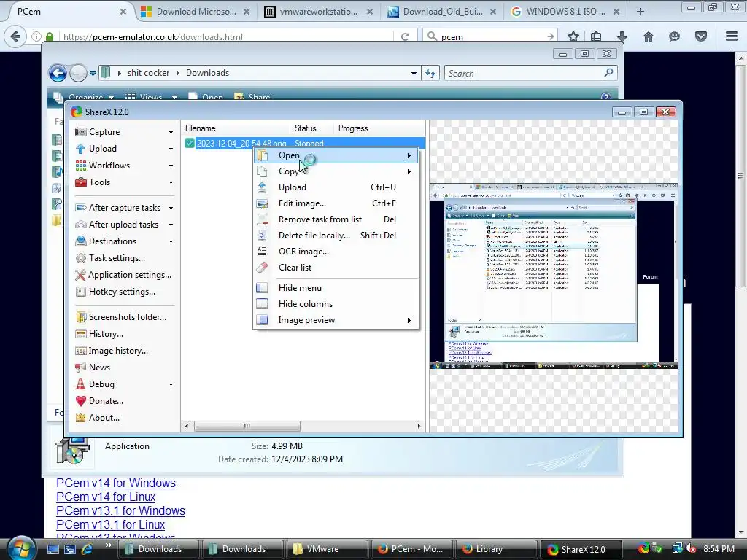Click the Hotkey settings icon
Screen dimensions: 747x560
pos(80,292)
